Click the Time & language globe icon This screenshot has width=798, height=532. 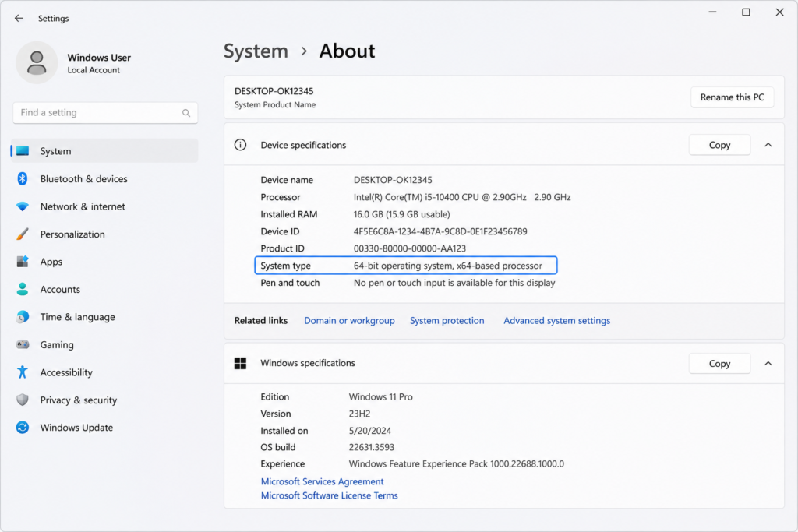[23, 317]
